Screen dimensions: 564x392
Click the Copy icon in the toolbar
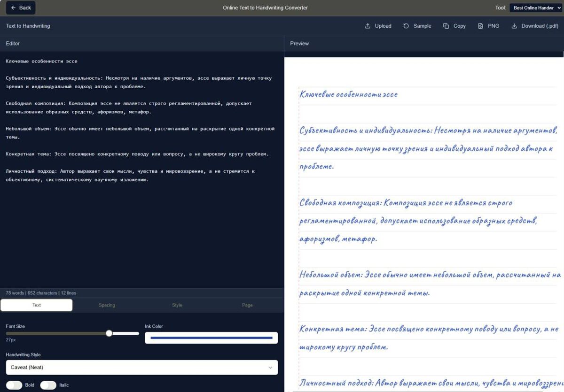pyautogui.click(x=446, y=26)
